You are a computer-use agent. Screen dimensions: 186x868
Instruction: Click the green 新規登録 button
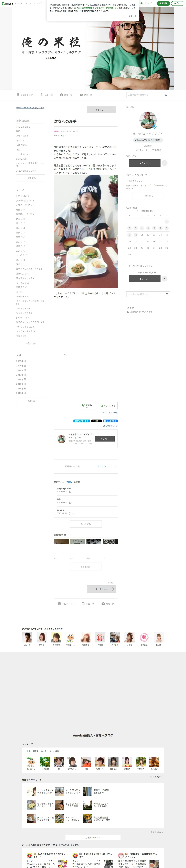[x=163, y=3]
